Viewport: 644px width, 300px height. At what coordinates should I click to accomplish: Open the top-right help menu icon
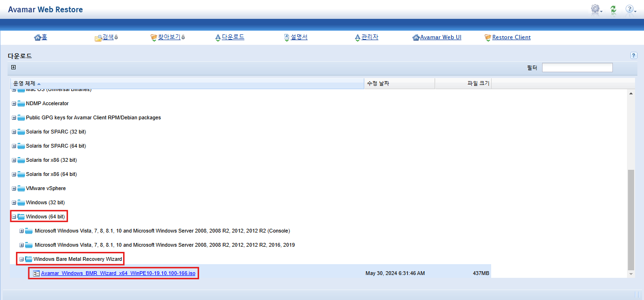tap(630, 9)
